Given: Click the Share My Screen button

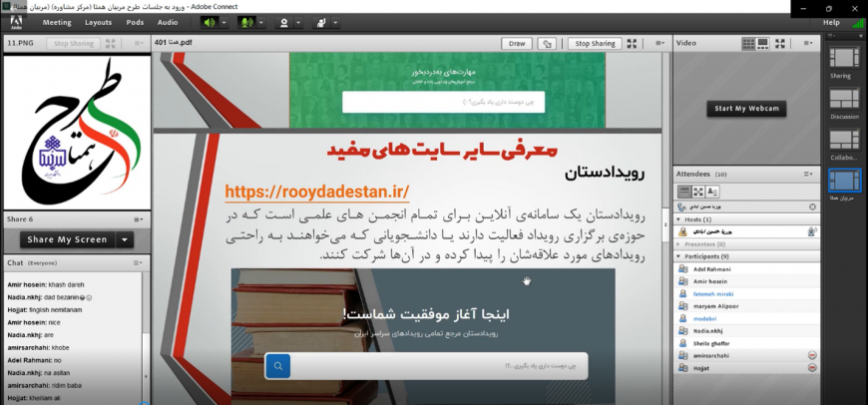Looking at the screenshot, I should click(67, 239).
